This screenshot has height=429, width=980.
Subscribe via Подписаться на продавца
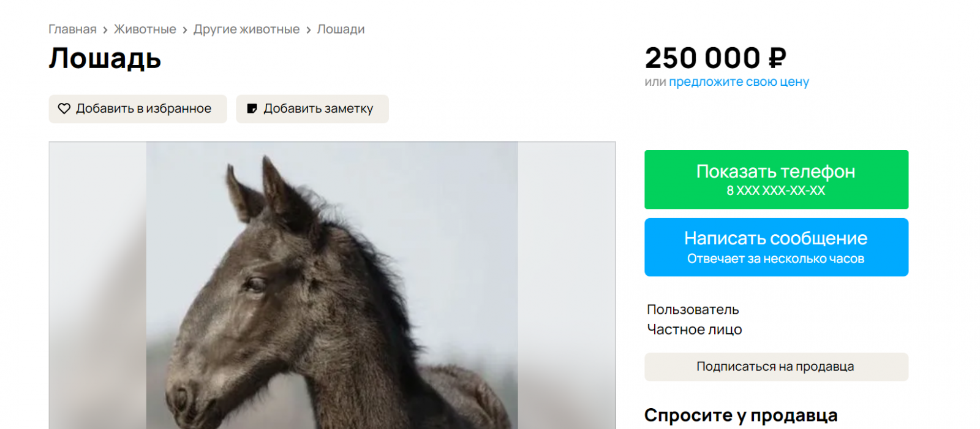(x=776, y=366)
